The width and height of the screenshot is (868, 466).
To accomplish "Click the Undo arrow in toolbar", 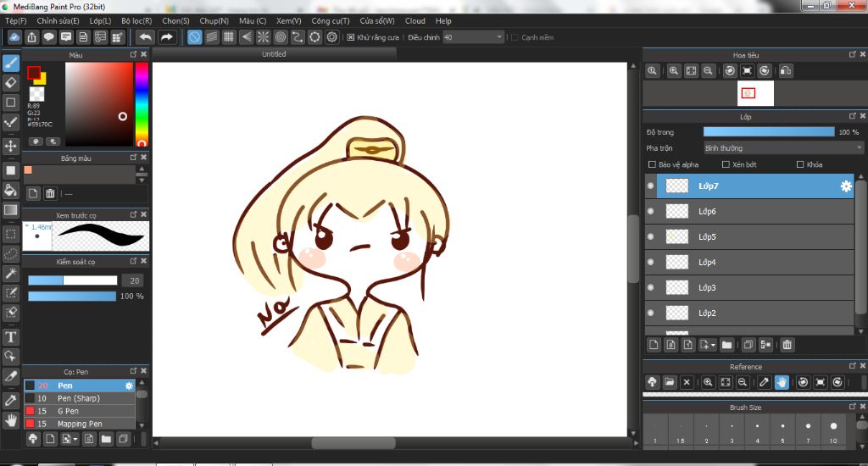I will pos(145,37).
